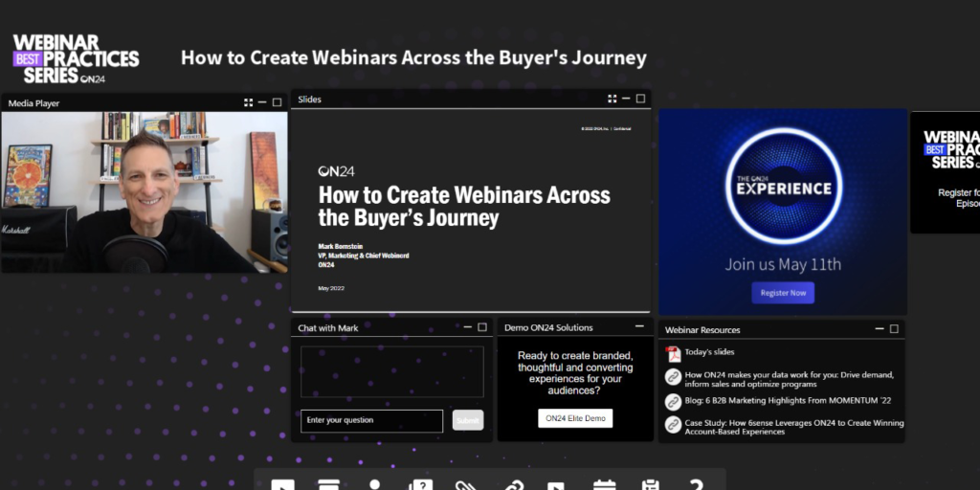This screenshot has height=490, width=980.
Task: Open the speaker bio dock icon
Action: 374,484
